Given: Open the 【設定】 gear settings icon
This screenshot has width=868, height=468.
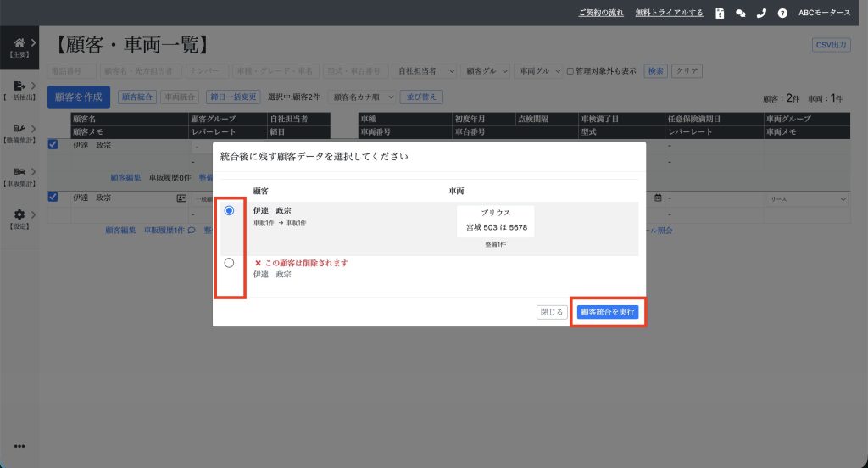Looking at the screenshot, I should tap(19, 215).
